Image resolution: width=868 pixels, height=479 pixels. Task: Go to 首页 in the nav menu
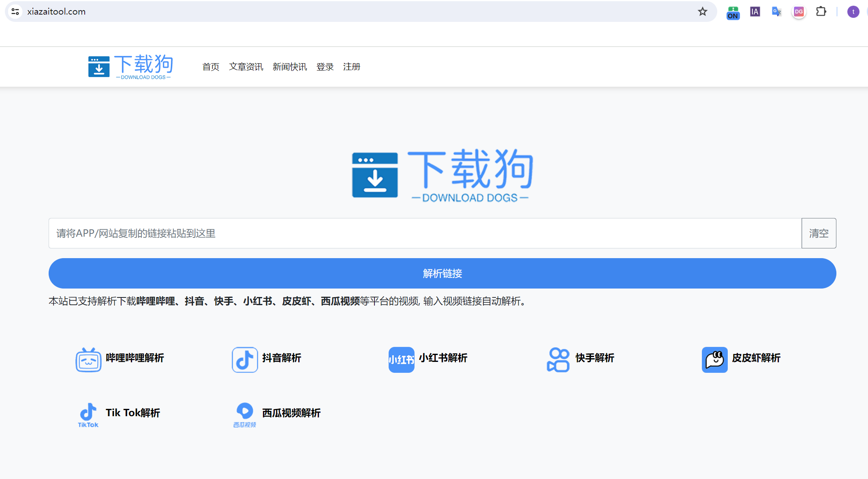tap(211, 67)
